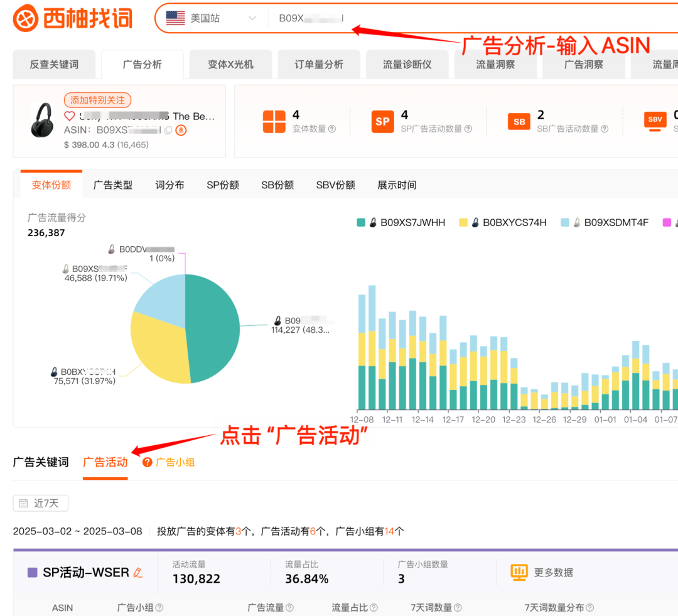This screenshot has width=678, height=616.
Task: Show help for the 广告小组 column header
Action: [159, 608]
